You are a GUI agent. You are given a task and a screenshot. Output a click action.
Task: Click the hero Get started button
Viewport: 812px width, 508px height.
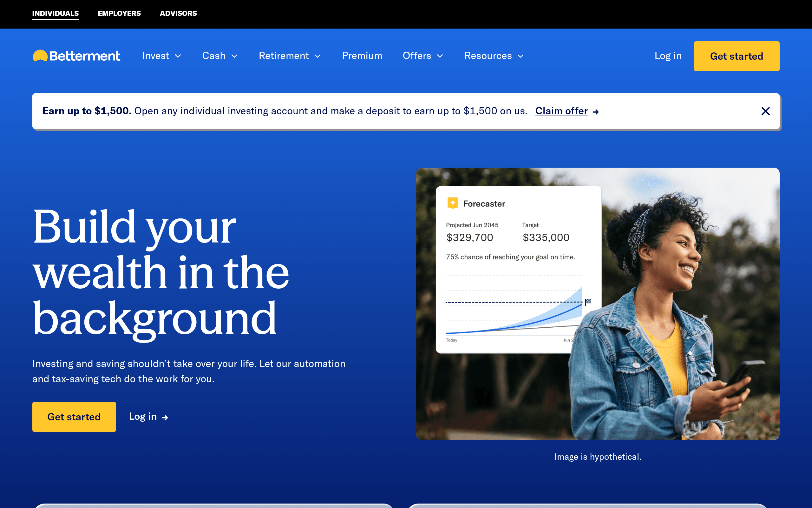click(74, 417)
